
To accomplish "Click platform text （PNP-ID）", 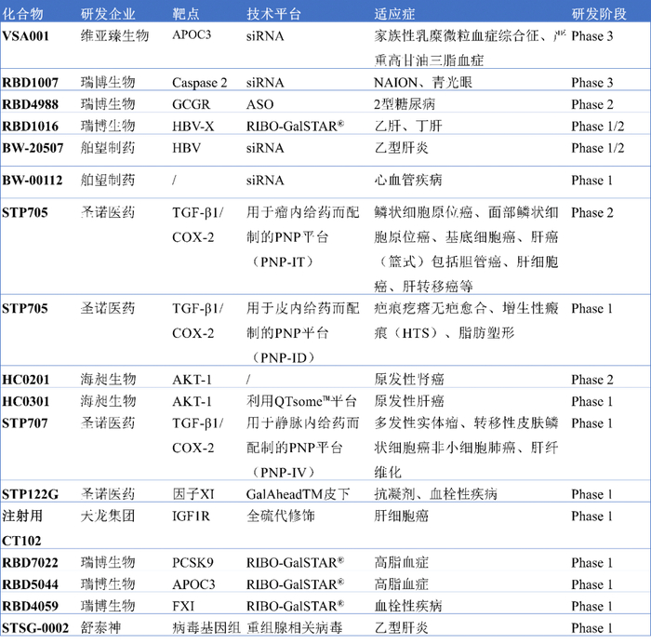I will [284, 357].
